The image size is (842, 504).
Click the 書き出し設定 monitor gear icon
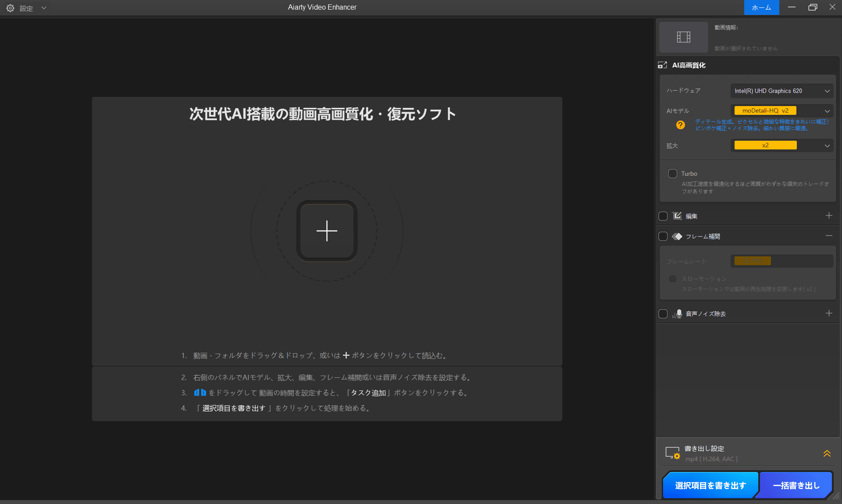pyautogui.click(x=673, y=453)
